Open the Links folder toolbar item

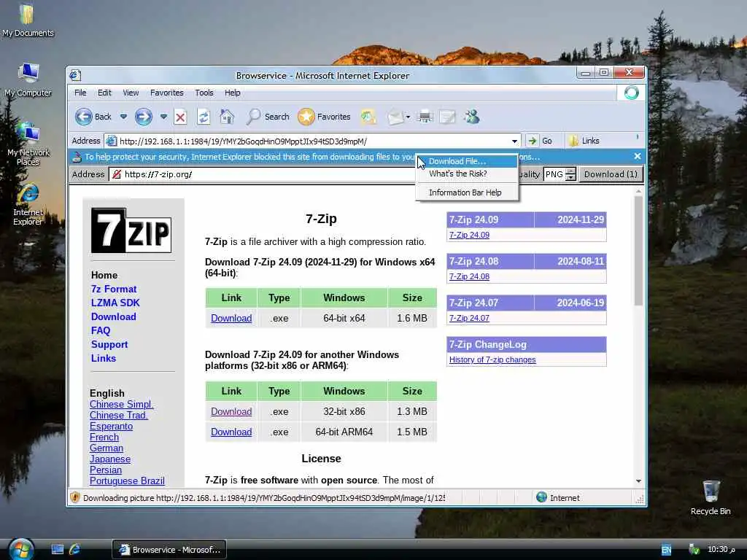(x=584, y=141)
